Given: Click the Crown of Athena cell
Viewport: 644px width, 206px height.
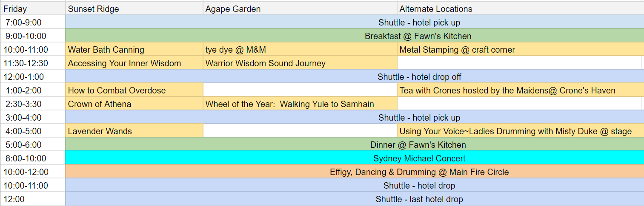Looking at the screenshot, I should (x=134, y=104).
